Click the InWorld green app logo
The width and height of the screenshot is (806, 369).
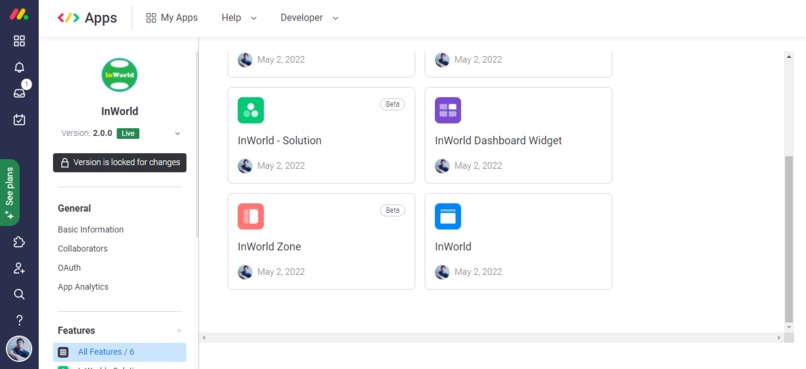pos(119,75)
